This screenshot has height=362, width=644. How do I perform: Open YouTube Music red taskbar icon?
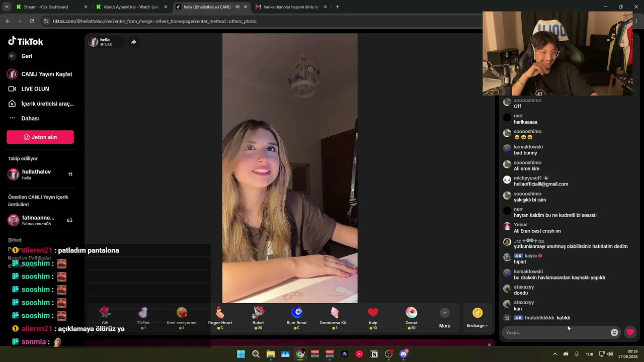coord(359,354)
